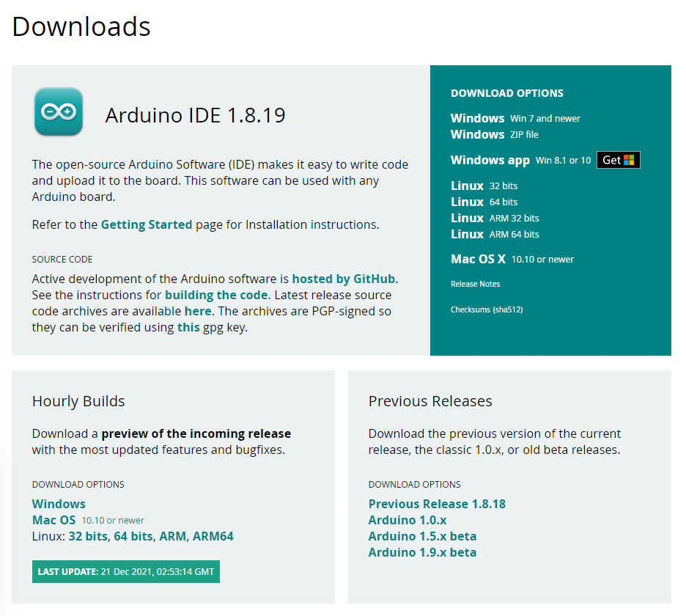Download Windows installer for Win 7 and newer
Viewport: 686px width, 616px height.
(x=515, y=118)
